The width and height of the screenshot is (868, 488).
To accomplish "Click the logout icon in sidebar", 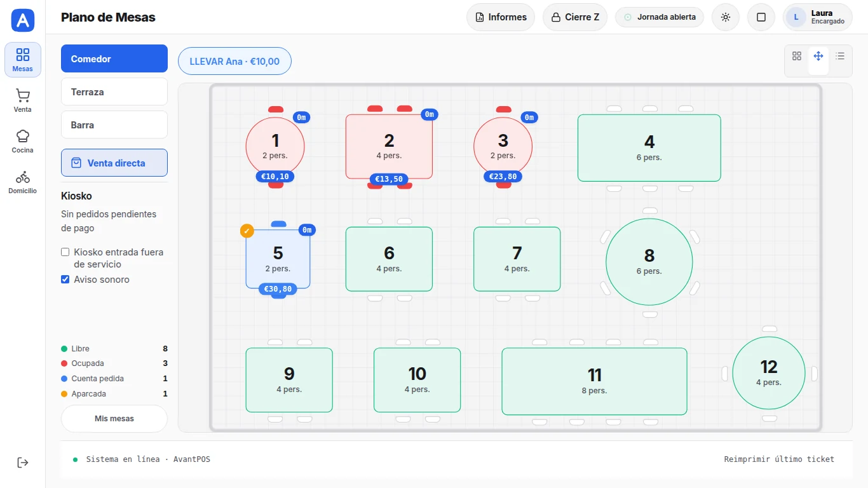I will pos(23,462).
